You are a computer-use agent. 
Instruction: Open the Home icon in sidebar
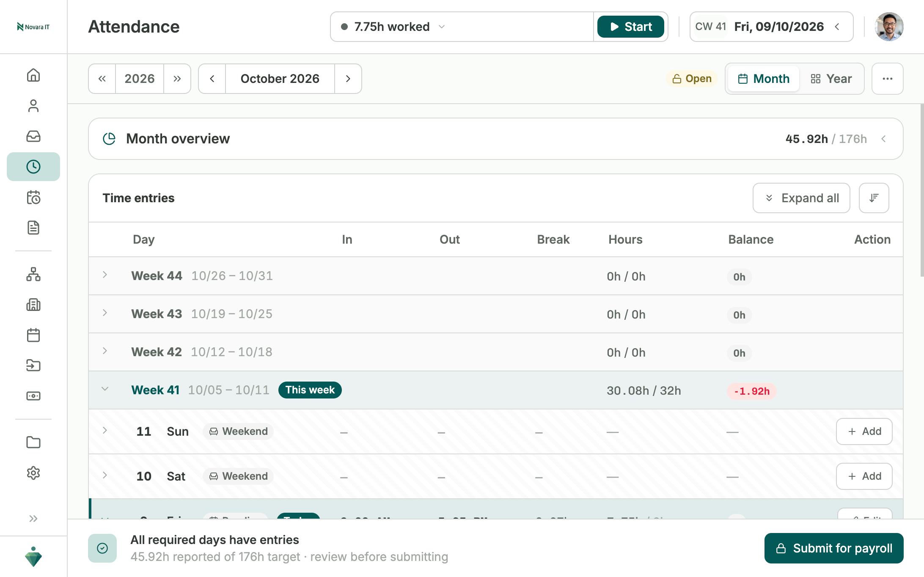point(33,75)
